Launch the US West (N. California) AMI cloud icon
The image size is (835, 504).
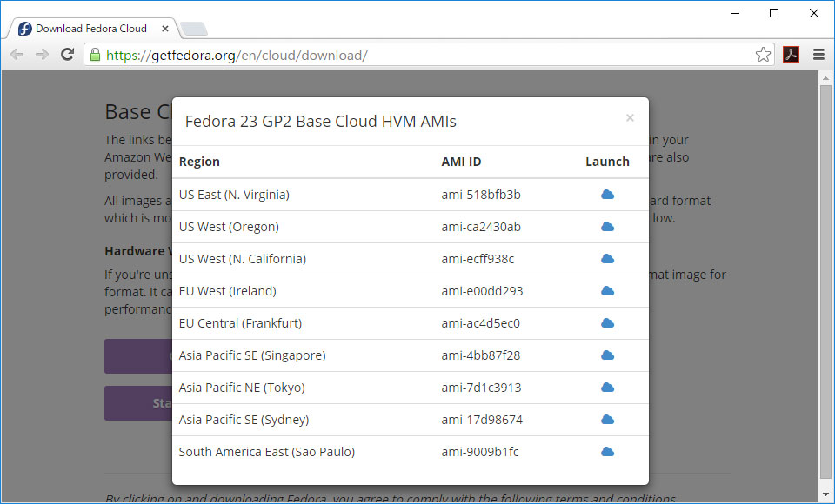607,259
